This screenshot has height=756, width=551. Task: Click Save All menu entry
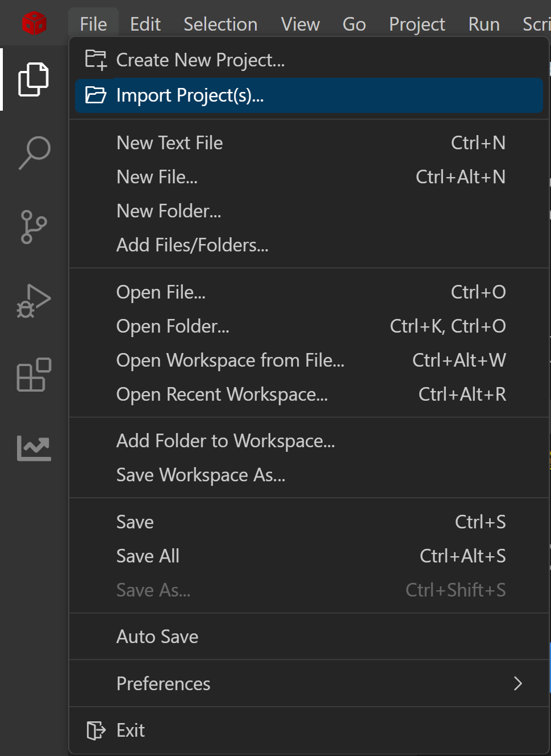click(x=148, y=556)
